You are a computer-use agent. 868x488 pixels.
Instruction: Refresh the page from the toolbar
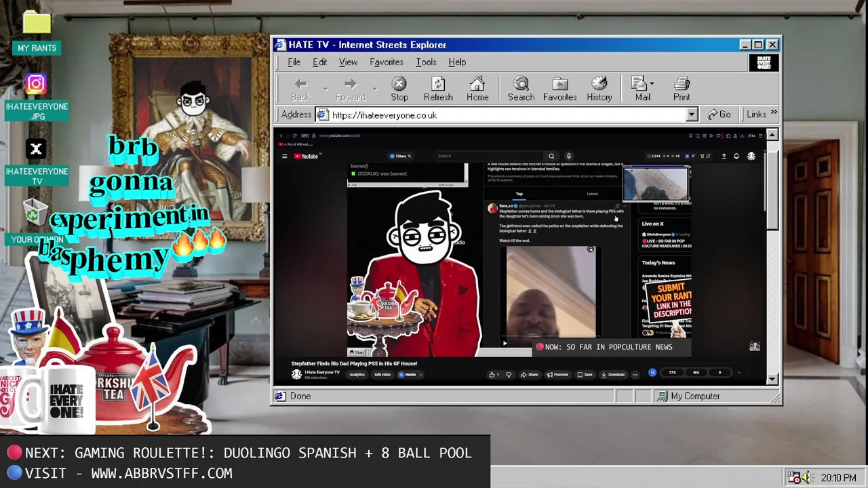pos(438,89)
